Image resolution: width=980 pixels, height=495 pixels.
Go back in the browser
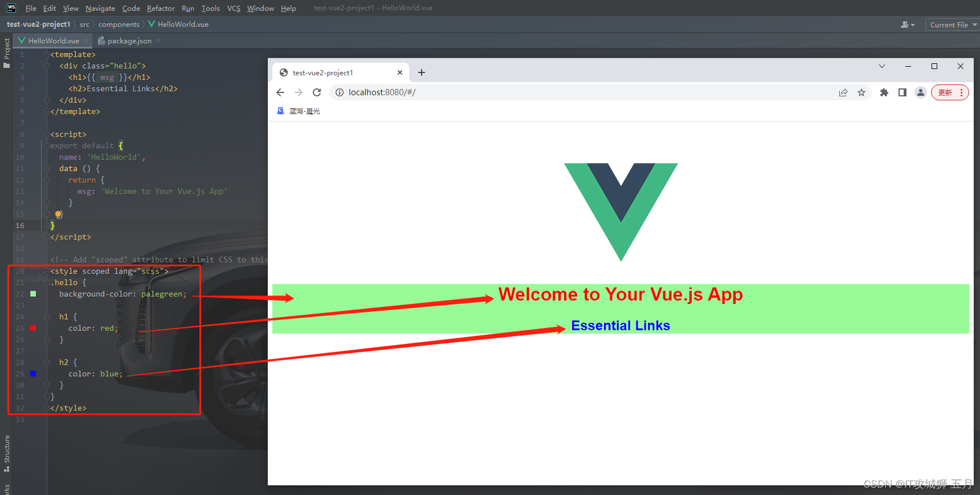pyautogui.click(x=280, y=92)
